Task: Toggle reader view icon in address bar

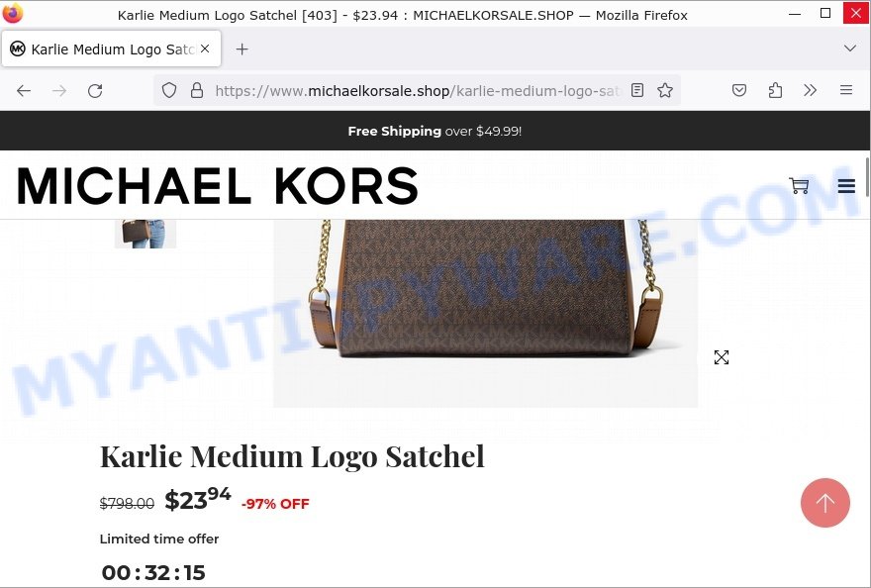Action: click(x=637, y=90)
